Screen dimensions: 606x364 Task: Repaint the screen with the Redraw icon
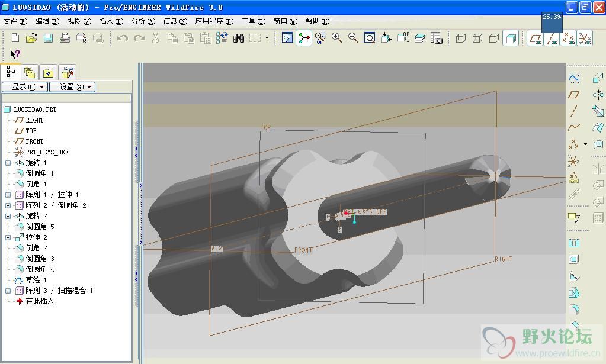[287, 38]
